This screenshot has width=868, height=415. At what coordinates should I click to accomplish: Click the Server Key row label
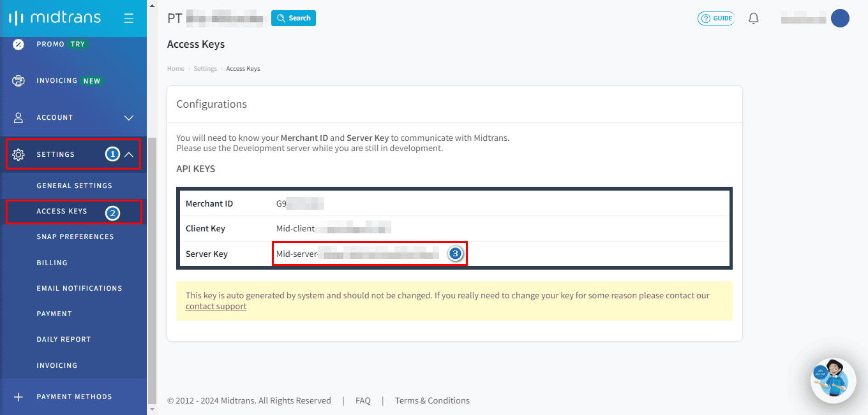[207, 254]
